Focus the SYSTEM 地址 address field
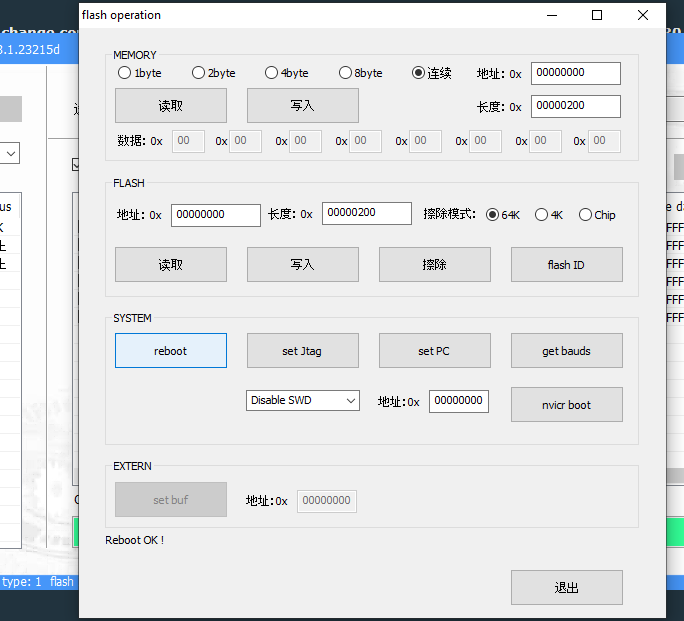Image resolution: width=684 pixels, height=621 pixels. point(458,401)
